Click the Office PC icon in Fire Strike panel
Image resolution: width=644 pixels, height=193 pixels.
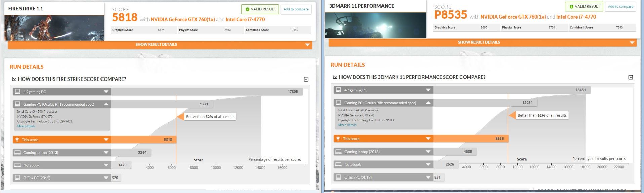17,178
